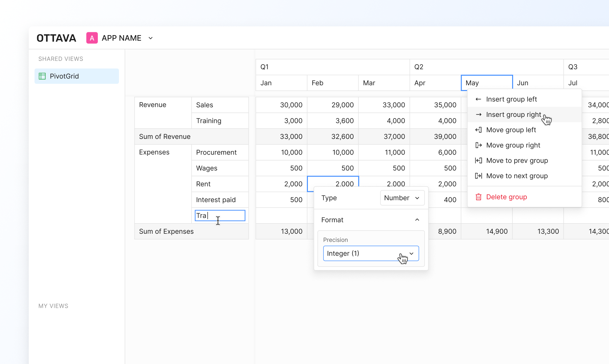
Task: Click the PivotGrid table icon in sidebar
Action: (42, 76)
